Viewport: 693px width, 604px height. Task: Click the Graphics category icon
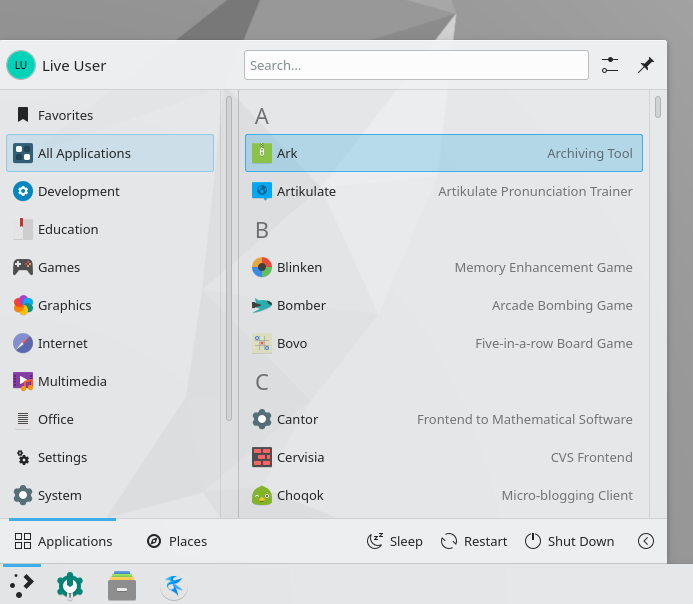tap(23, 305)
